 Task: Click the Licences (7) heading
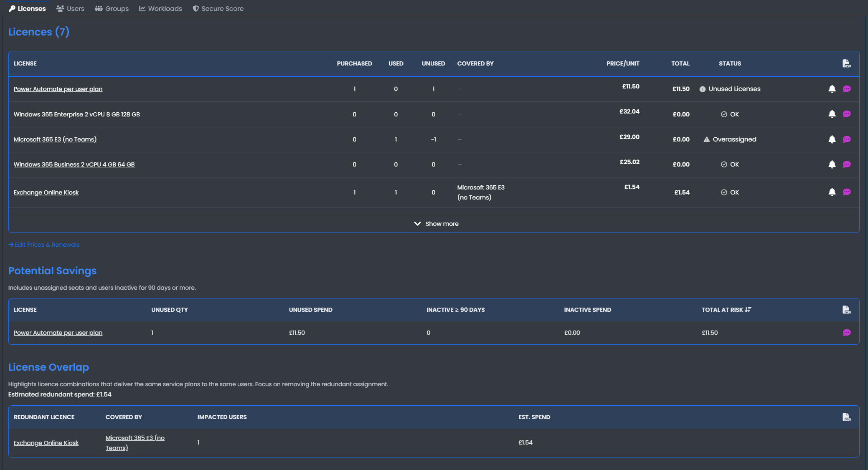pos(39,32)
